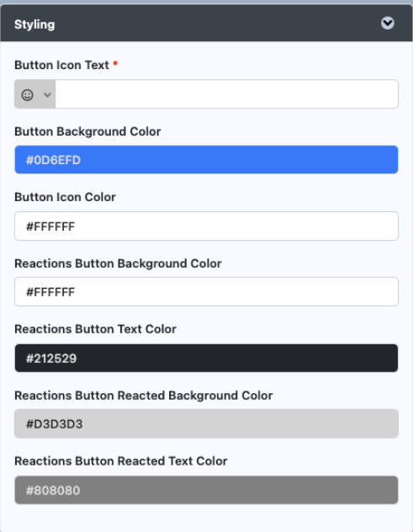Click the Reactions Button Background Color label
Screen dimensions: 413x532
(118, 263)
